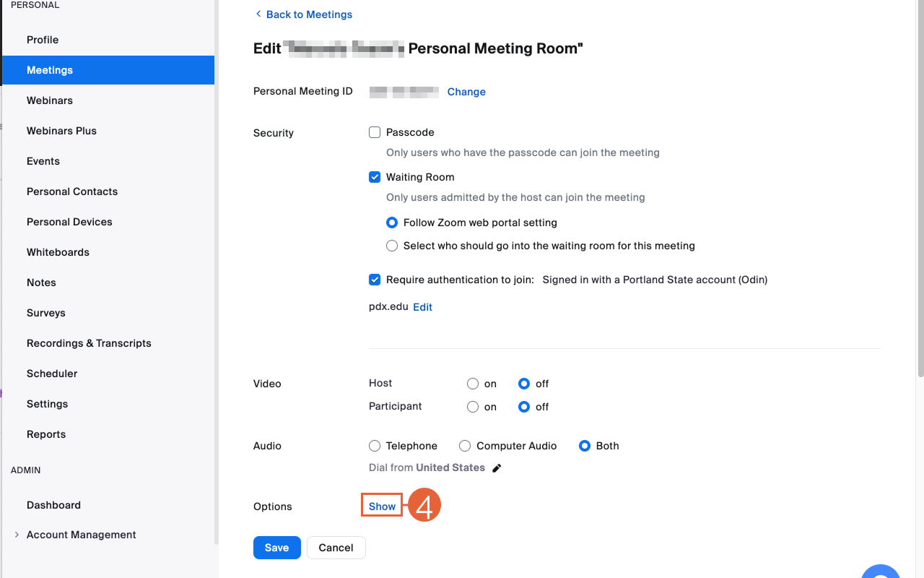The image size is (924, 578).
Task: Click the pencil icon beside Dial from United States
Action: [497, 468]
